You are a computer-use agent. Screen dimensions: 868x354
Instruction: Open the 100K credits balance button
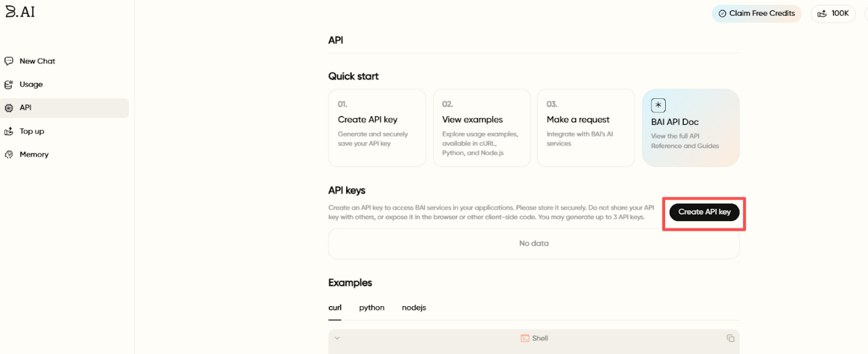point(832,14)
